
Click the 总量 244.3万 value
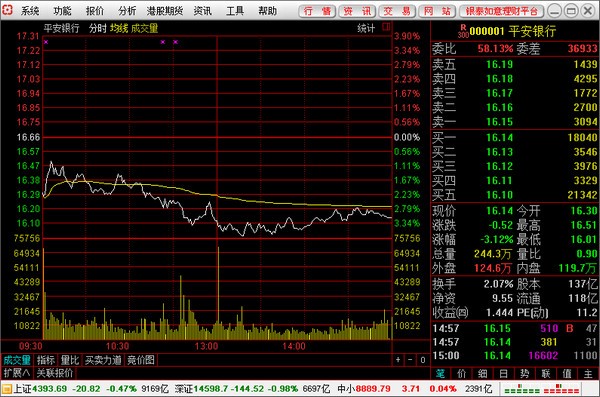point(493,253)
